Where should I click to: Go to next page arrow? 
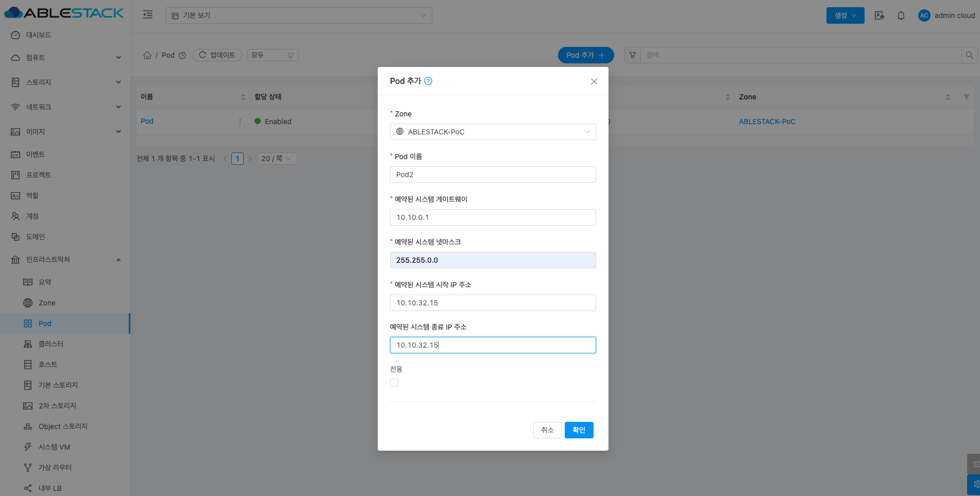pyautogui.click(x=250, y=159)
